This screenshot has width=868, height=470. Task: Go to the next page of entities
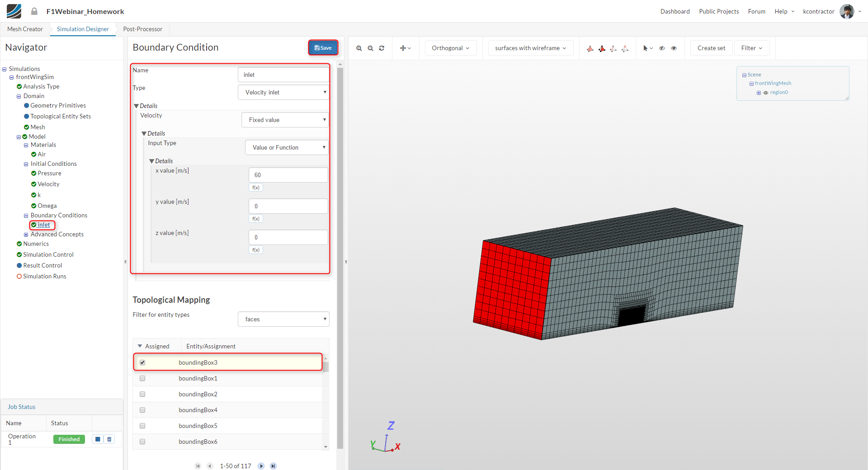point(261,466)
